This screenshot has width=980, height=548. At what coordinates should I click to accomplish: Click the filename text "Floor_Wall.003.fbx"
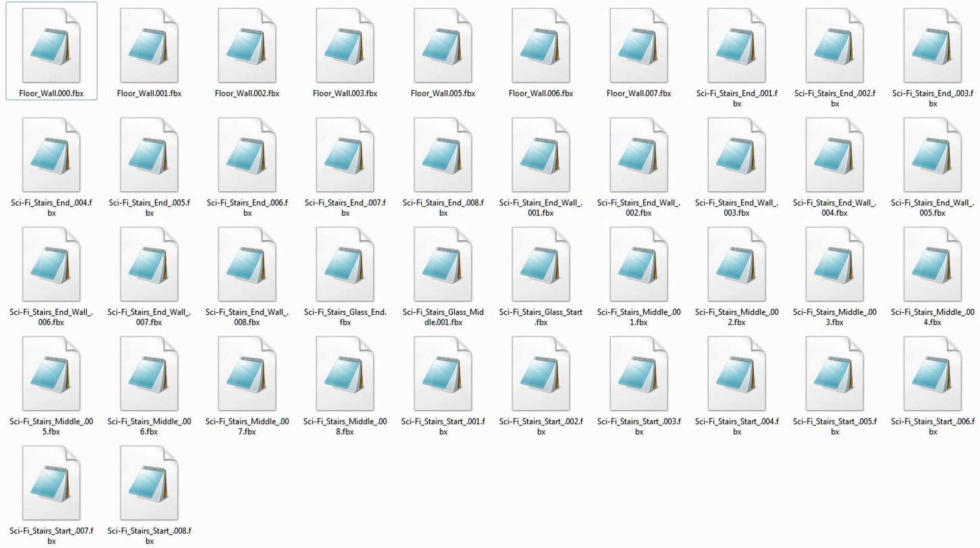tap(345, 93)
